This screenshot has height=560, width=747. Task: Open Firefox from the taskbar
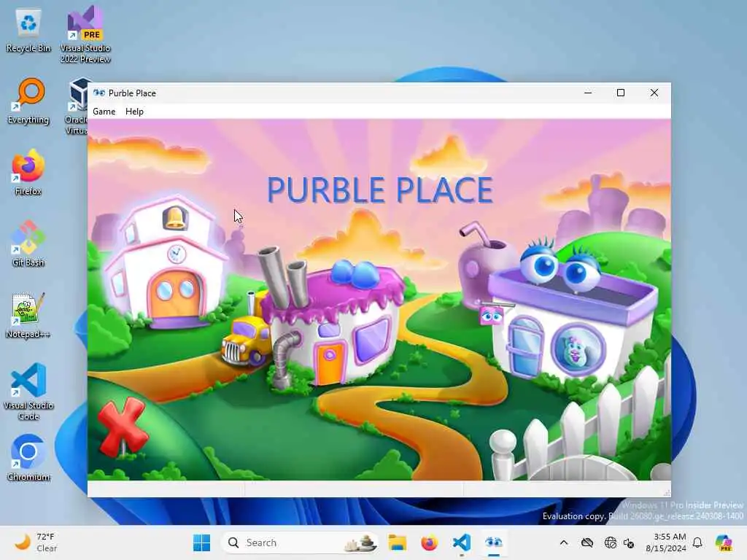(429, 542)
